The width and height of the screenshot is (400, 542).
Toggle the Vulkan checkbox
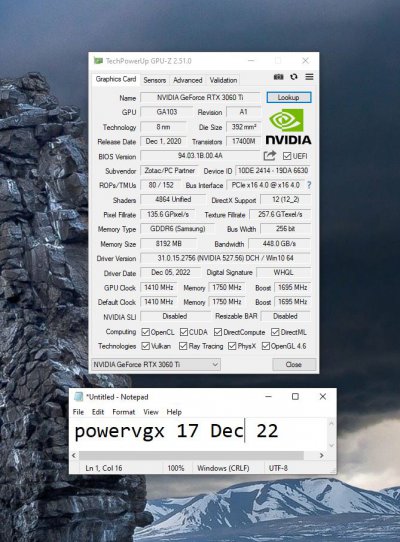145,346
